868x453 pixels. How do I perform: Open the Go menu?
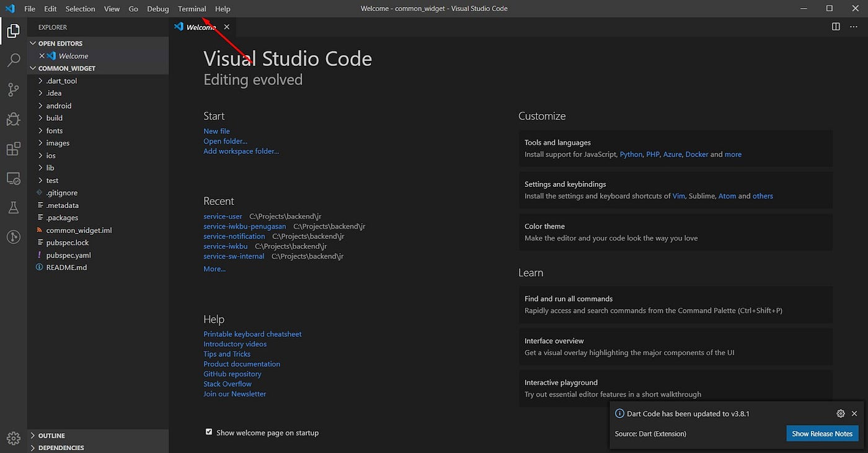133,9
